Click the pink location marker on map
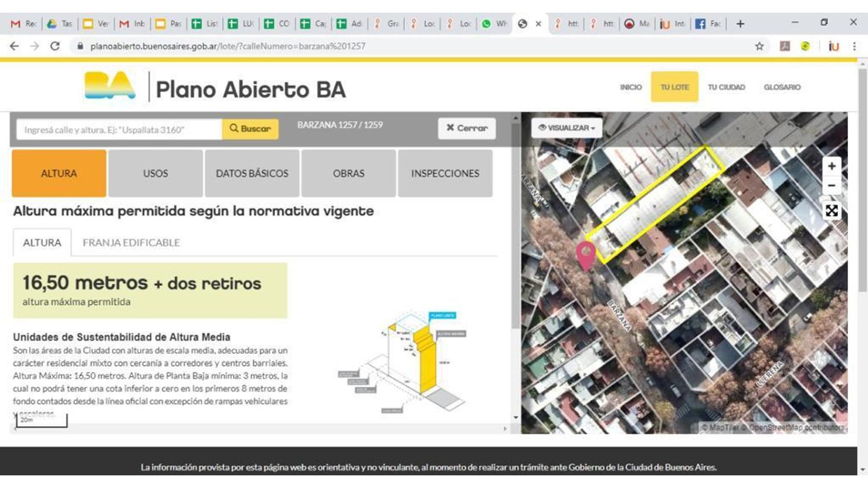Screen dimensions: 868x488 586,255
